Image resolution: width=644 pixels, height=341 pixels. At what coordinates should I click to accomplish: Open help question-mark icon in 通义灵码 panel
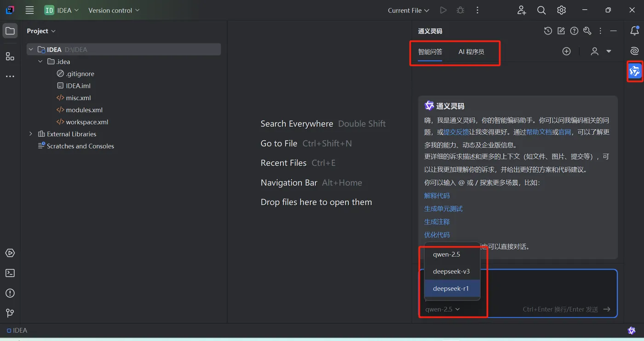(x=574, y=31)
